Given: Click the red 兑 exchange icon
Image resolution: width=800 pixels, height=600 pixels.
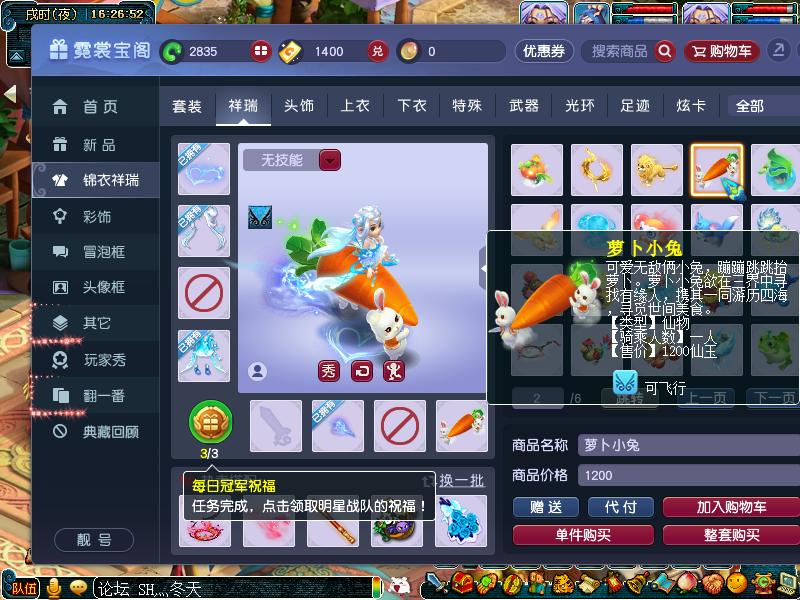Looking at the screenshot, I should tap(378, 51).
